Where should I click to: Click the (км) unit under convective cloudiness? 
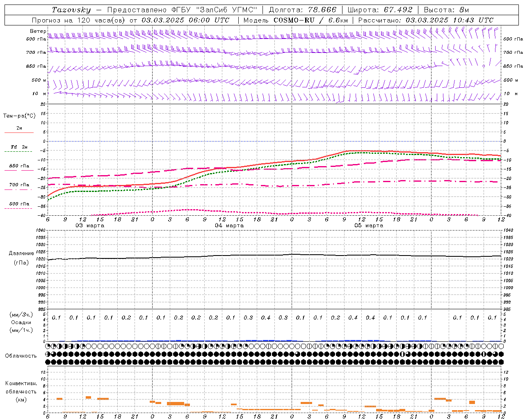(x=21, y=399)
